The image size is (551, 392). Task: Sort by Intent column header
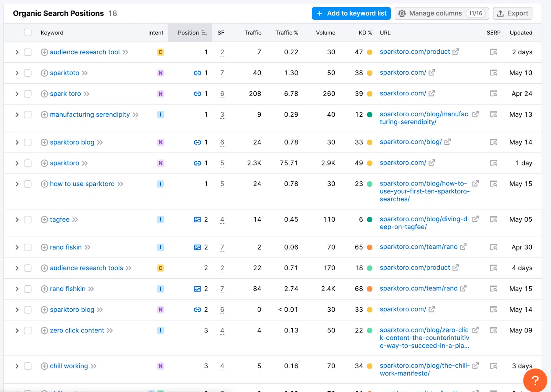click(x=156, y=33)
